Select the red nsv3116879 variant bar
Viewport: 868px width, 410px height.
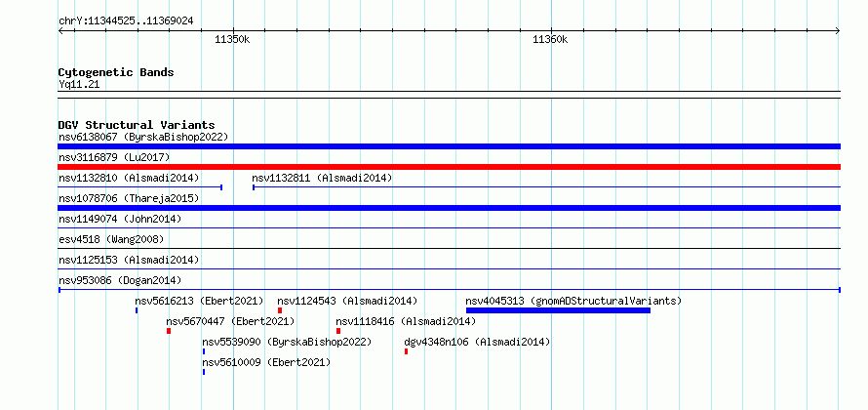point(449,167)
